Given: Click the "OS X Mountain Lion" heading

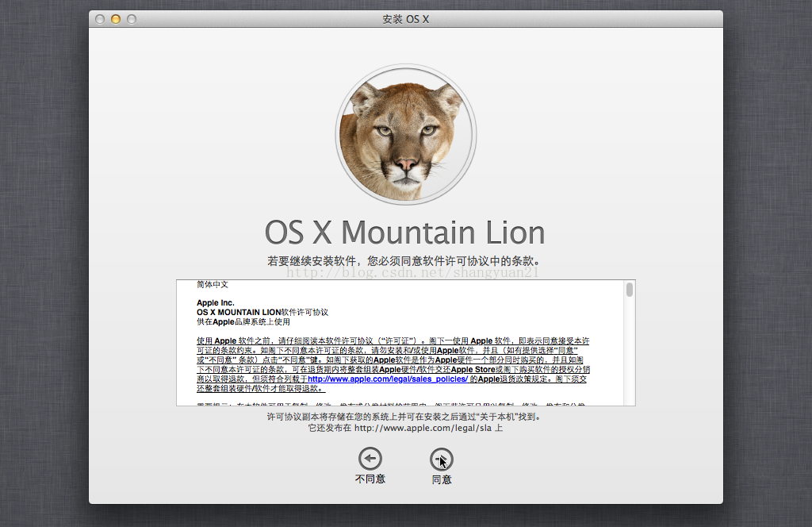Looking at the screenshot, I should (405, 232).
